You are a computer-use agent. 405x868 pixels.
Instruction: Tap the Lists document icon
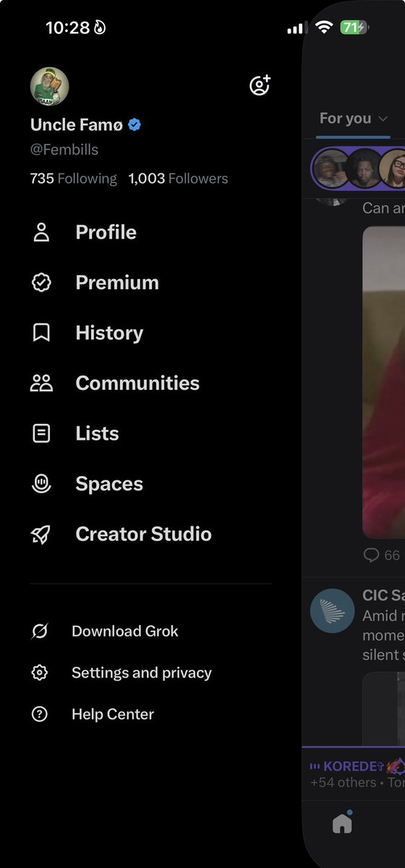(41, 433)
